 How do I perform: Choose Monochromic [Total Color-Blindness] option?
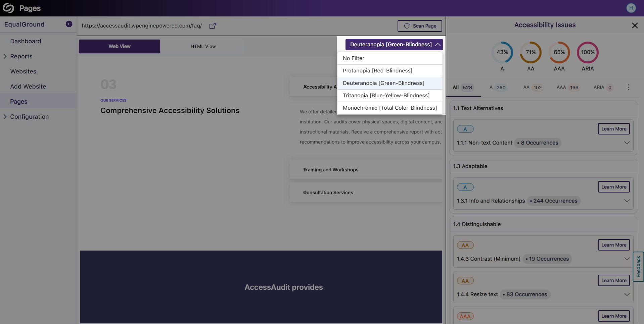[x=389, y=108]
